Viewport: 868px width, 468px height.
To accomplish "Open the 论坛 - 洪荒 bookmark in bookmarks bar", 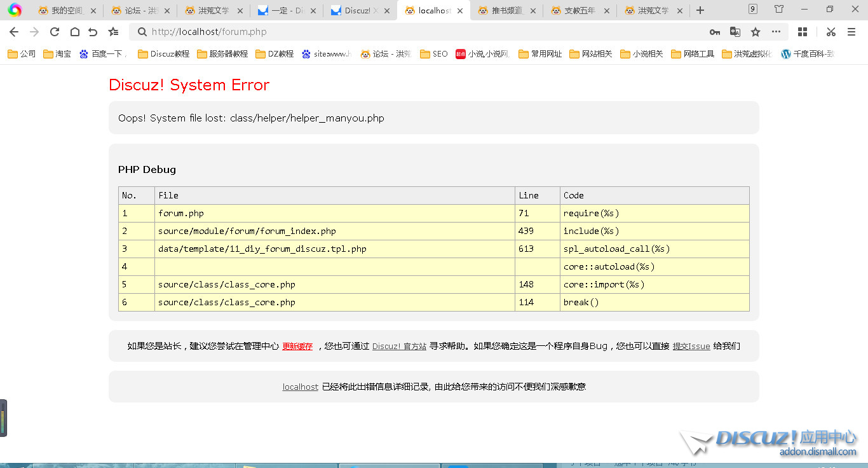I will 386,54.
